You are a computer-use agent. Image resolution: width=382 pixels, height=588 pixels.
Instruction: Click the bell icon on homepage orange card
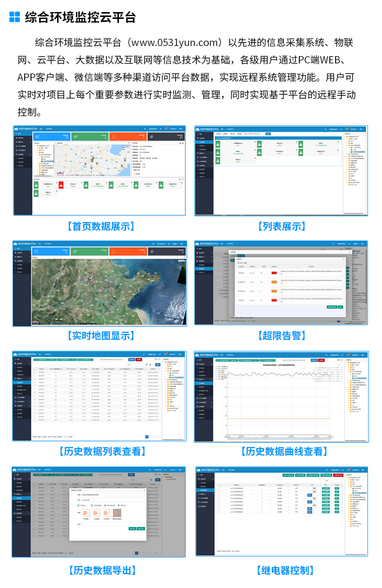pos(114,137)
